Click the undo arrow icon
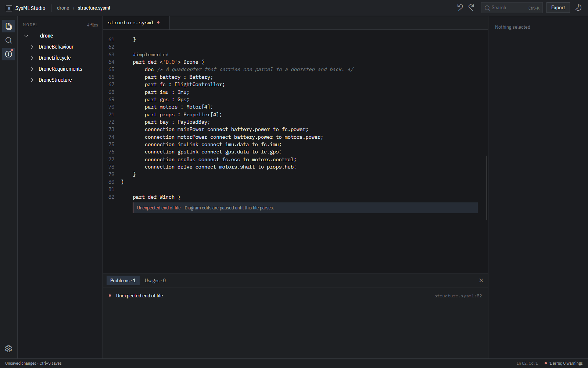588x368 pixels. pos(460,7)
